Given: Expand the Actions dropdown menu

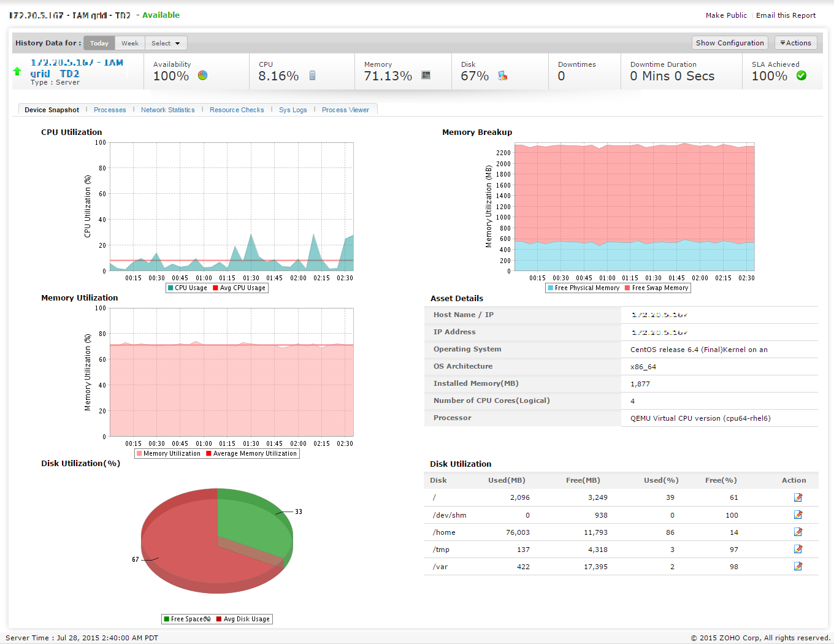Looking at the screenshot, I should click(795, 43).
